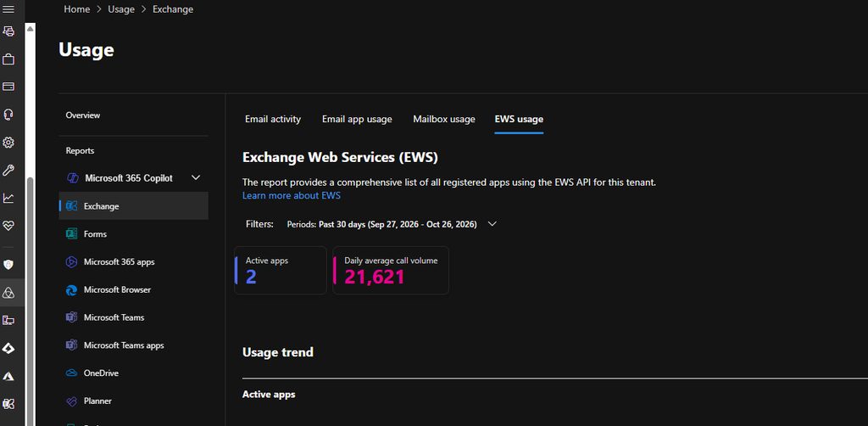Screen dimensions: 868x426
Task: Open the Setup wrench icon
Action: (8, 170)
